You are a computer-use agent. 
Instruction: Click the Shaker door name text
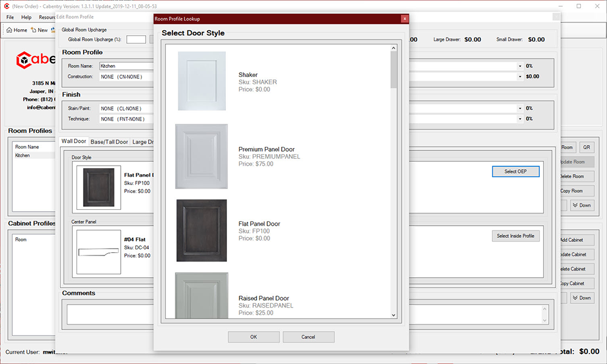(248, 75)
